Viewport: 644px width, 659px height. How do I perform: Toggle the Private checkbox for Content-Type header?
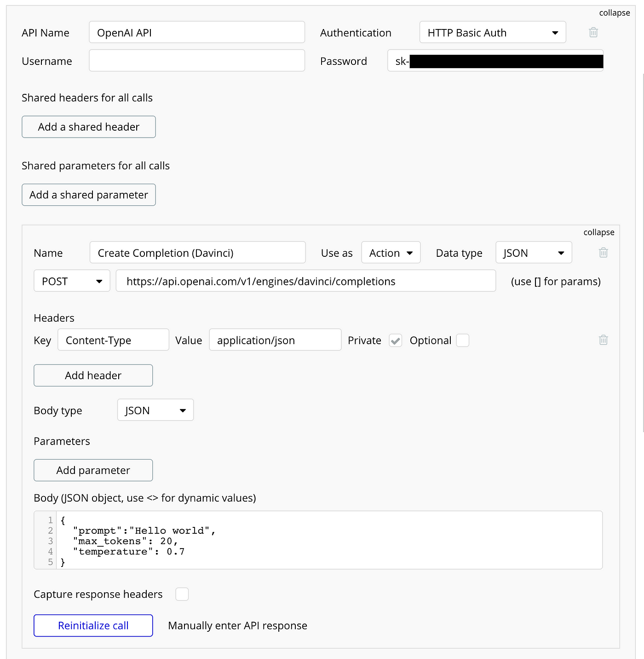coord(396,341)
